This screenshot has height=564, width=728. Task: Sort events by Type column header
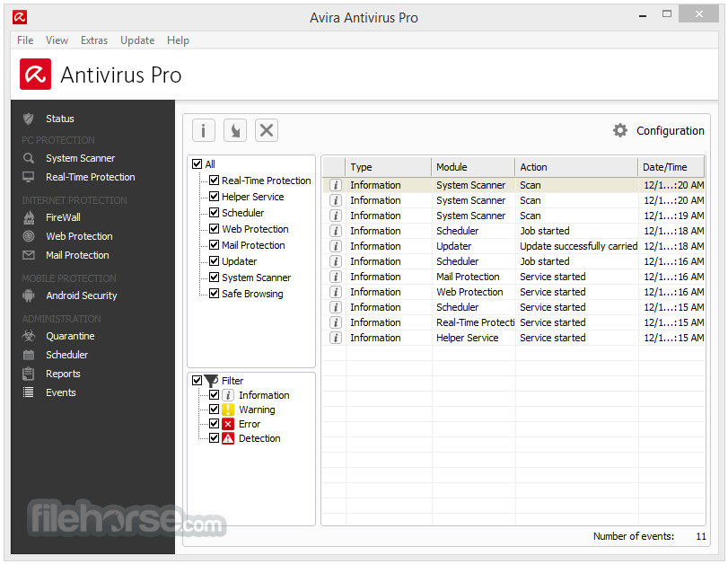click(388, 167)
